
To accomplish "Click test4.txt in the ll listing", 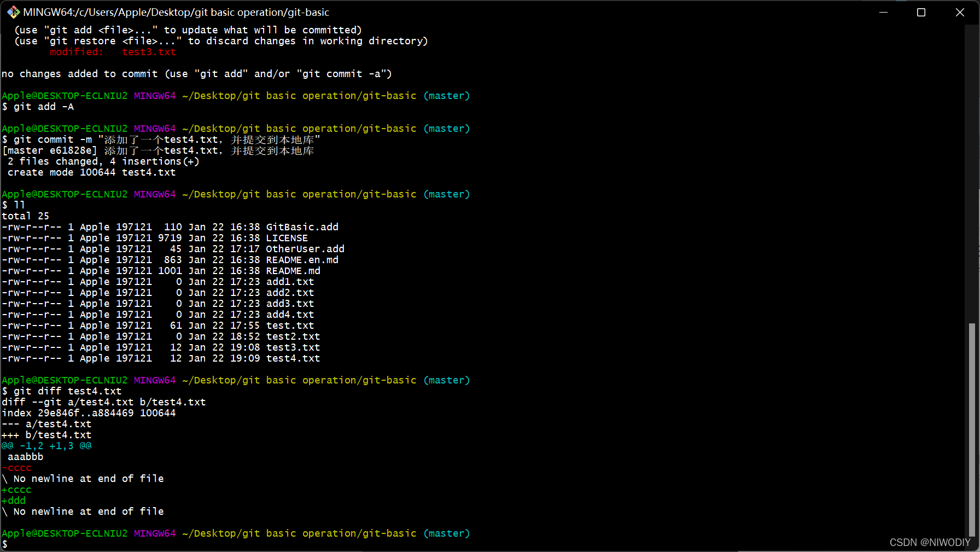I will pyautogui.click(x=293, y=358).
